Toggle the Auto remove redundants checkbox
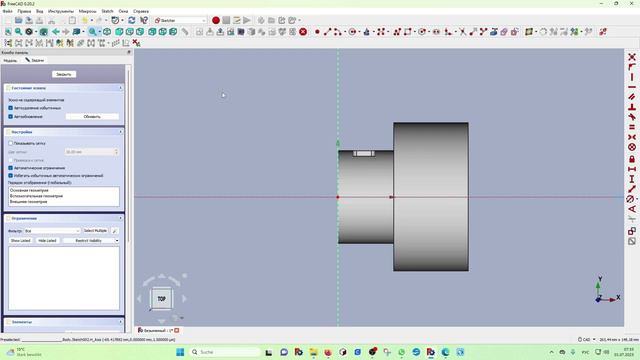 11,108
